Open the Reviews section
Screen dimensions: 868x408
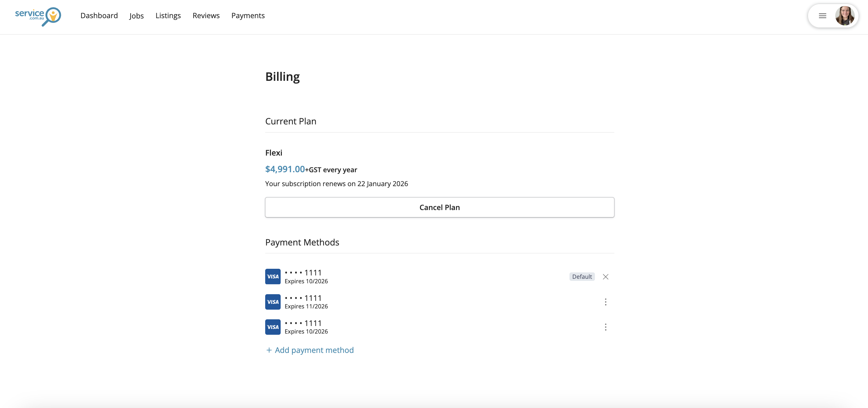click(206, 15)
